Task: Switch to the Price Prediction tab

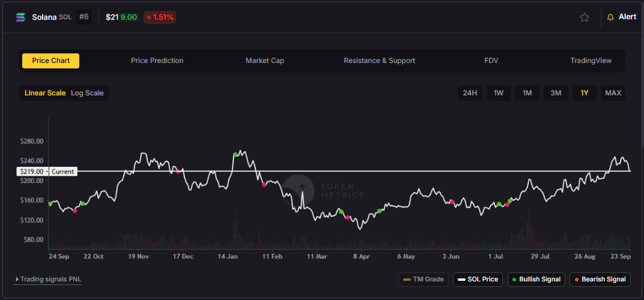Action: coord(157,61)
